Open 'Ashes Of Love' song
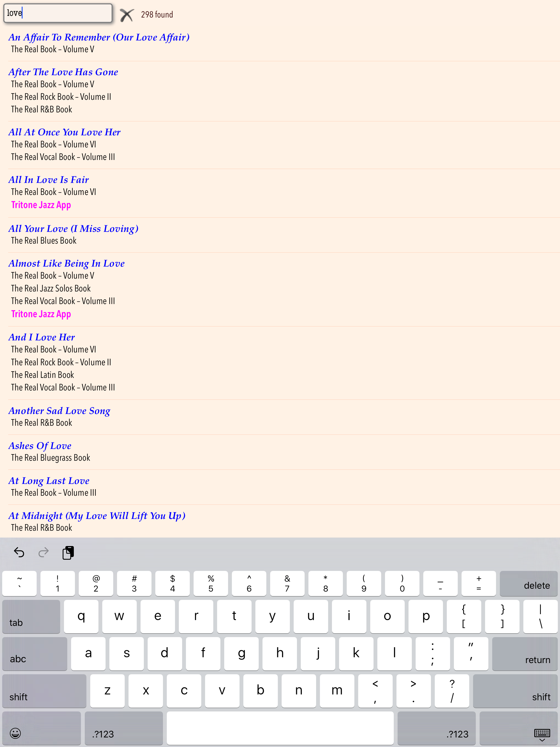The height and width of the screenshot is (747, 560). [x=40, y=446]
